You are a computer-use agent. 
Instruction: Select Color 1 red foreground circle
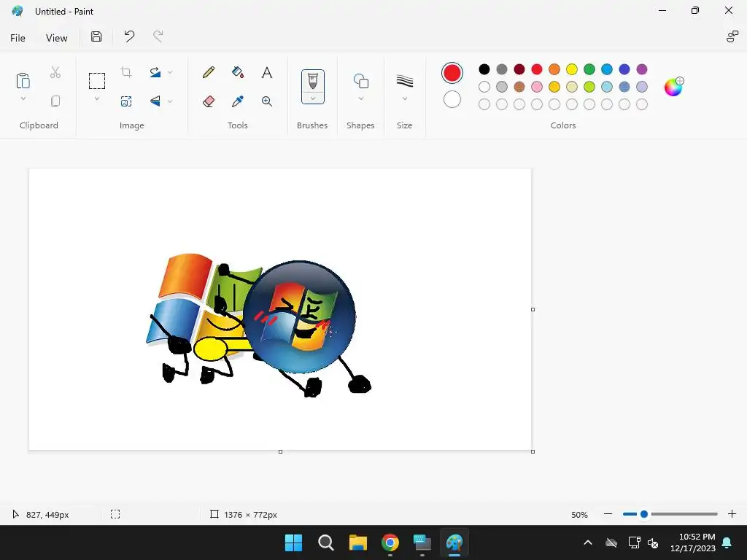tap(452, 73)
